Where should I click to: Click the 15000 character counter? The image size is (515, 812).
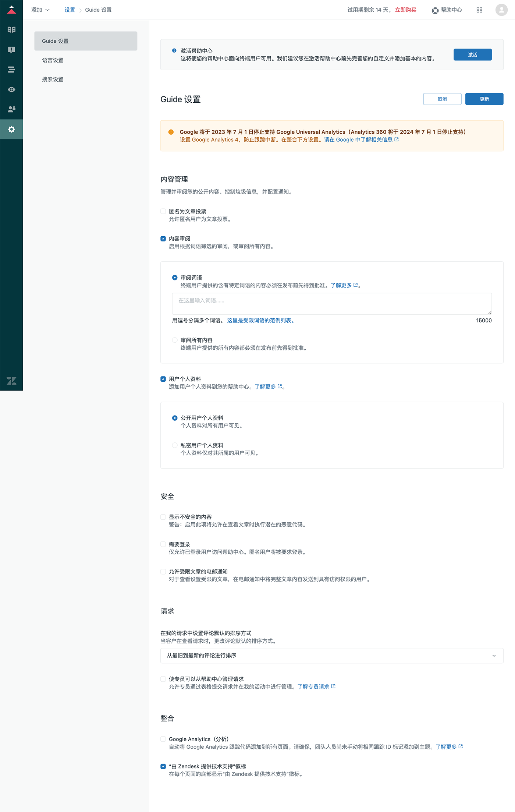pyautogui.click(x=484, y=320)
